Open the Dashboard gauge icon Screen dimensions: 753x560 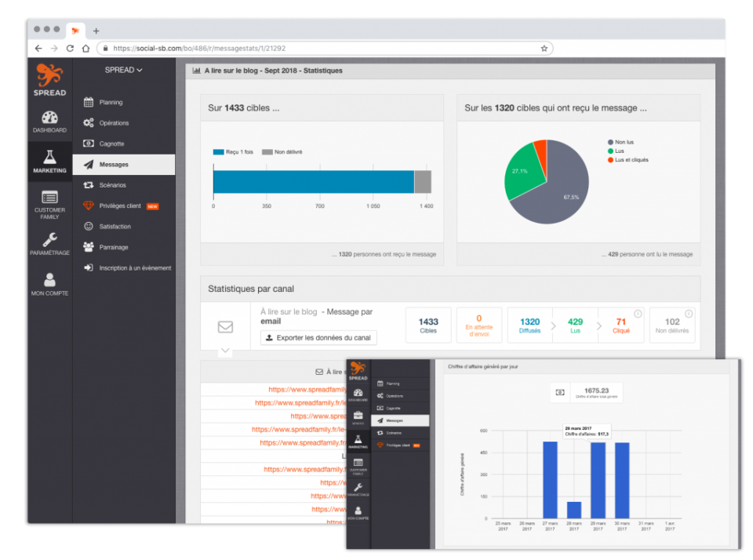point(49,117)
